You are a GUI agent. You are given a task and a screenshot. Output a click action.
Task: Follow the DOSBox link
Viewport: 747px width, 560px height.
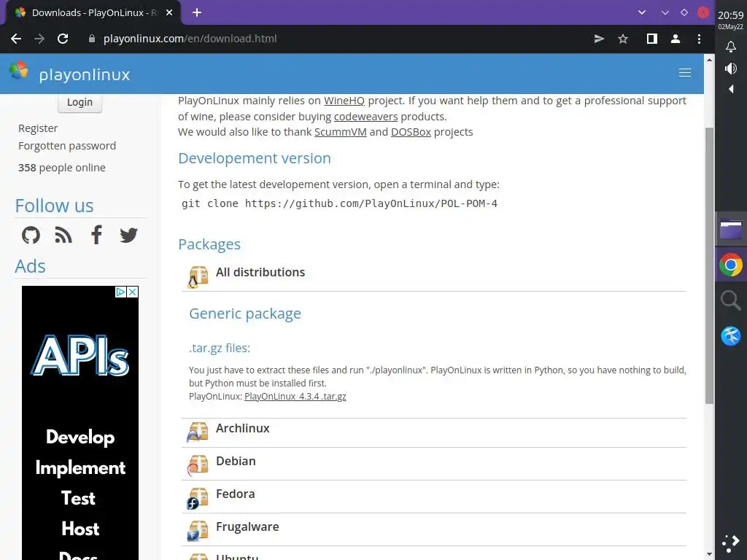[411, 132]
